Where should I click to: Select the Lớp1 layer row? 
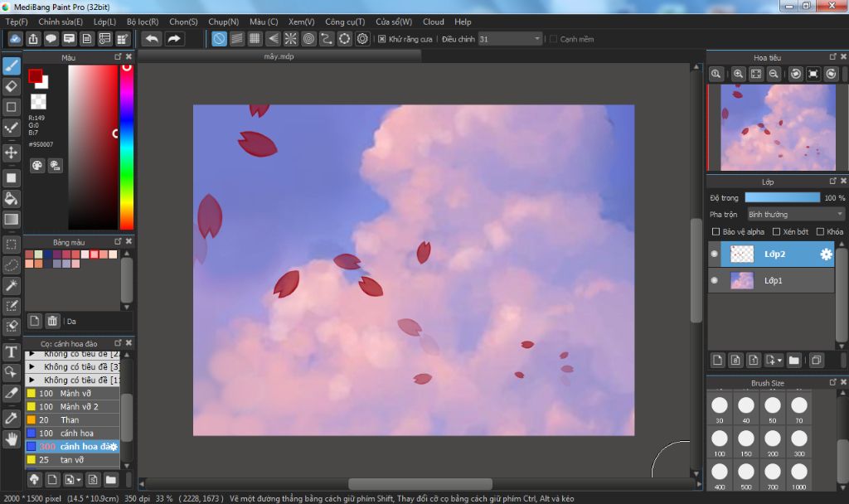(771, 280)
